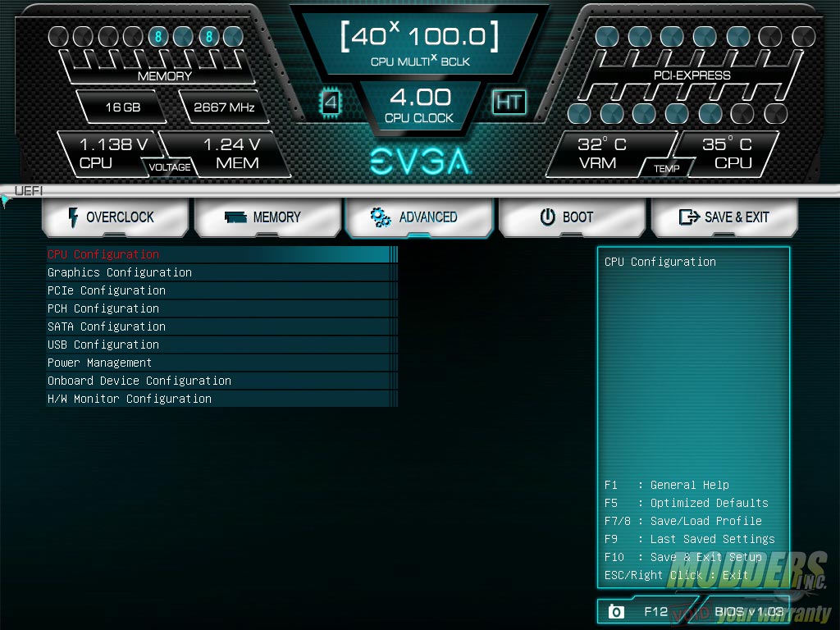Click the 4.00 CPU Clock readout
Image resolution: width=840 pixels, height=630 pixels.
[x=420, y=105]
